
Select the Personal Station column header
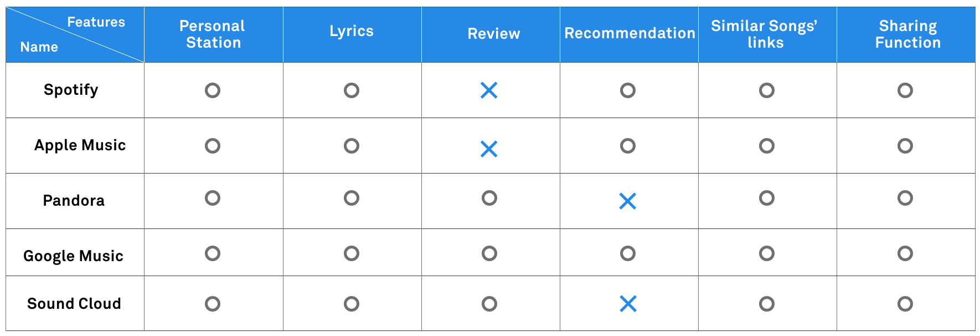point(213,34)
